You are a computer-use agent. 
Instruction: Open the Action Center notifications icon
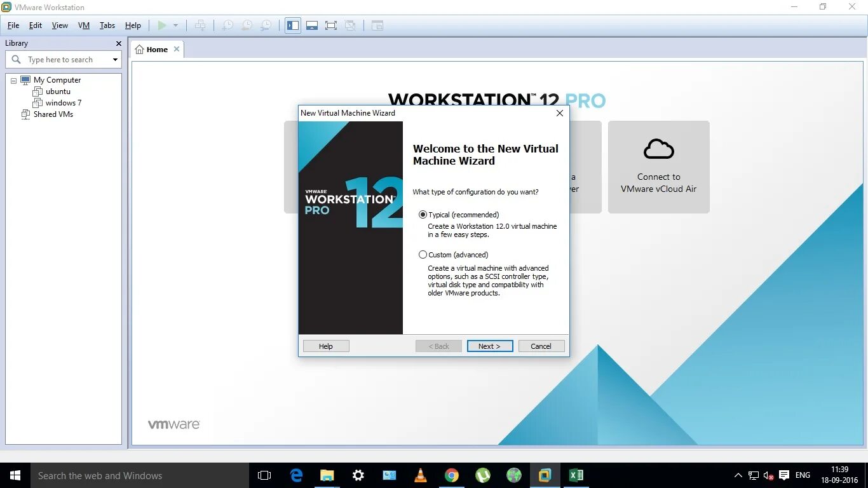(x=784, y=475)
